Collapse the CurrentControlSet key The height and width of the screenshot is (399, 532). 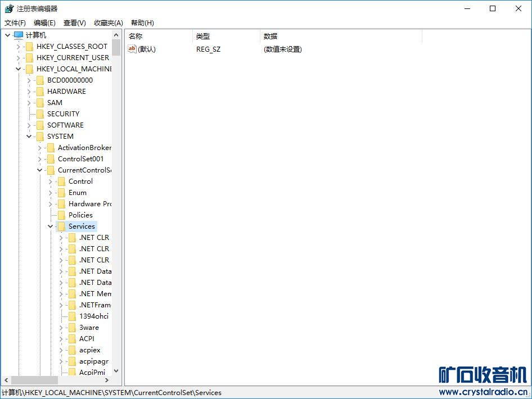pos(40,170)
